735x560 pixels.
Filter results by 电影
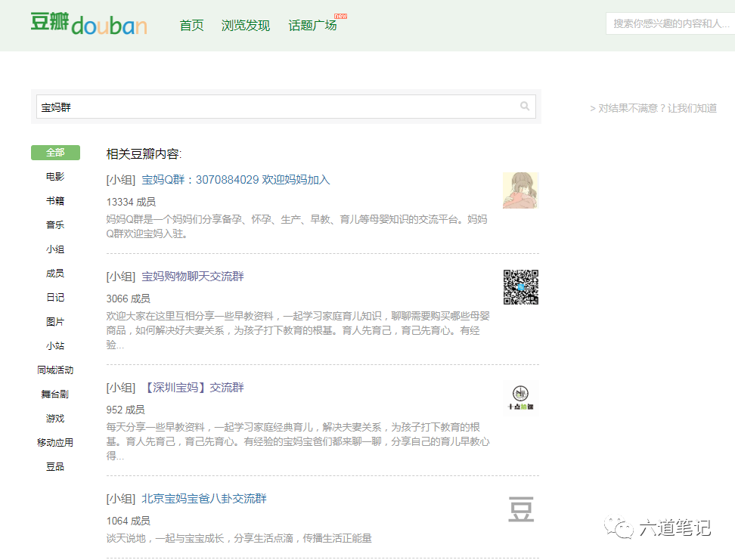coord(55,177)
